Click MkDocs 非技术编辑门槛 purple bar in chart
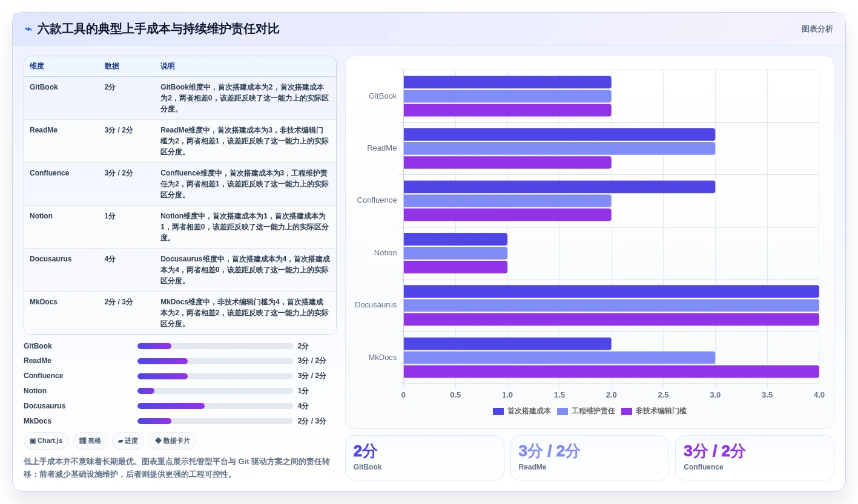 coord(612,371)
